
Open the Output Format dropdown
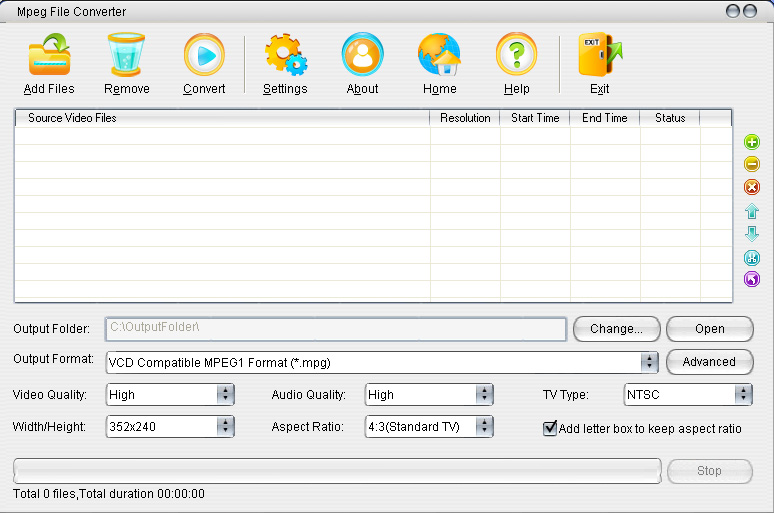[383, 362]
